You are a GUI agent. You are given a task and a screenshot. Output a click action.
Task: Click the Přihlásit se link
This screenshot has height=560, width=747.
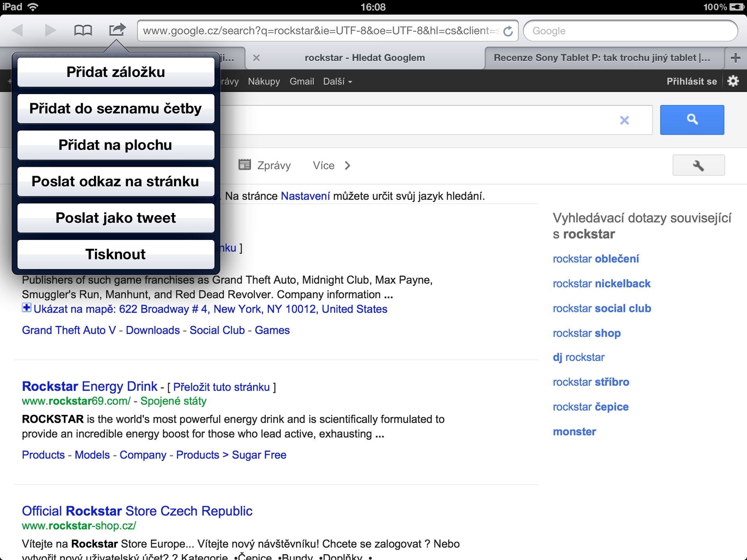coord(692,81)
